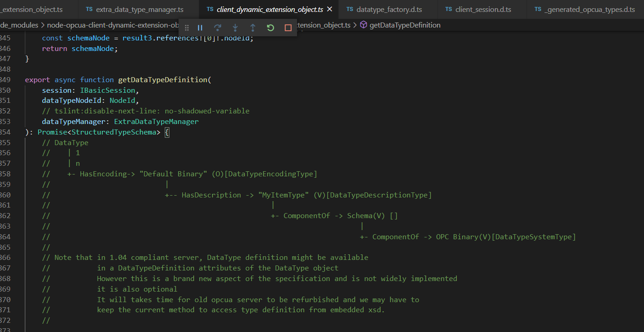Step over the current line

(x=217, y=28)
